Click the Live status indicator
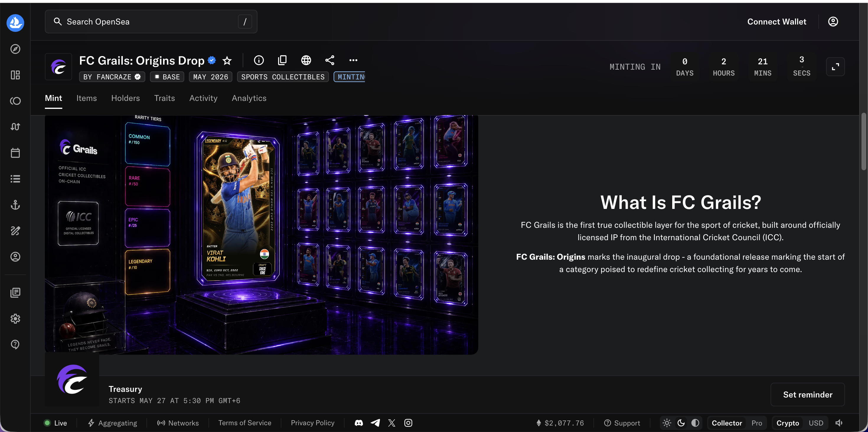 [56, 423]
